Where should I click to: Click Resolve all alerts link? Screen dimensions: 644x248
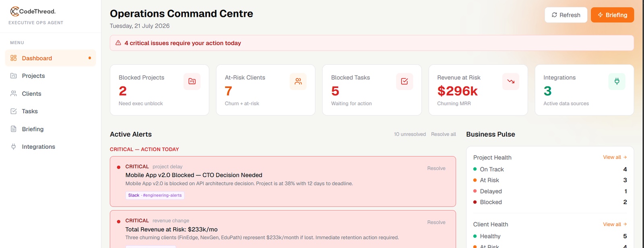click(x=444, y=134)
